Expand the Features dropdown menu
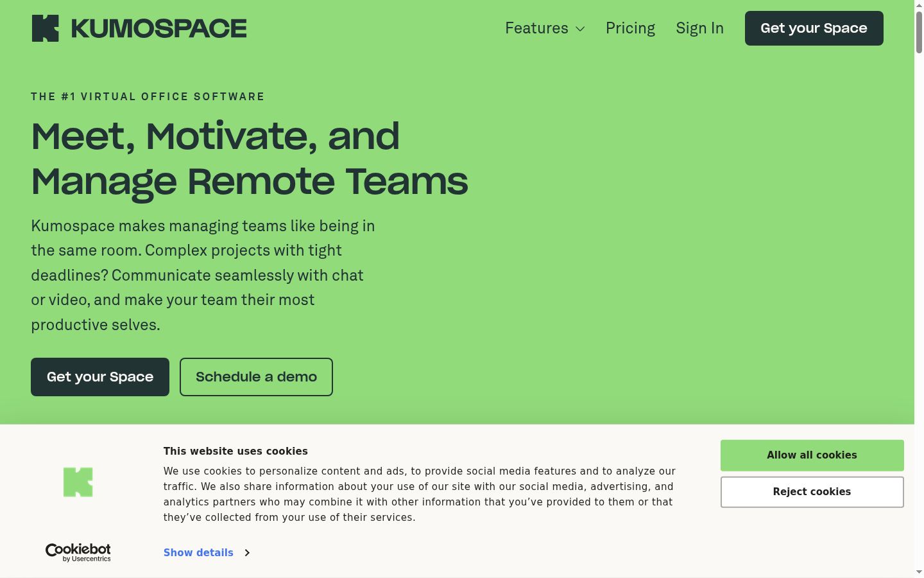The image size is (924, 578). pos(545,28)
